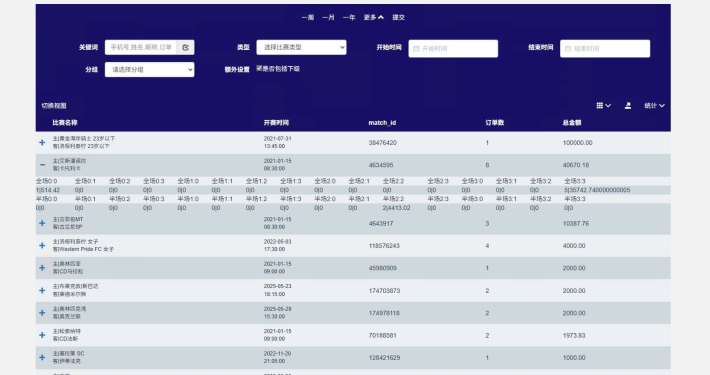Expand the row with match_id 174978118
This screenshot has width=710, height=375.
tap(42, 312)
